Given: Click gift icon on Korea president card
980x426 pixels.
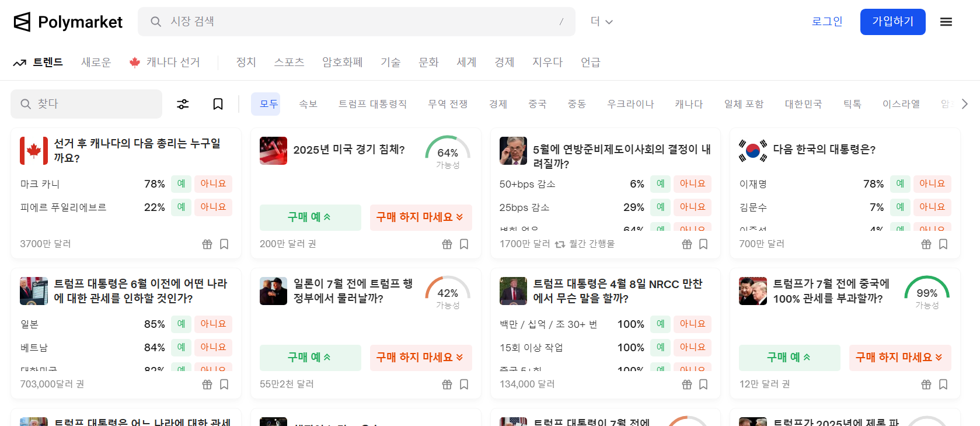Looking at the screenshot, I should click(x=926, y=244).
